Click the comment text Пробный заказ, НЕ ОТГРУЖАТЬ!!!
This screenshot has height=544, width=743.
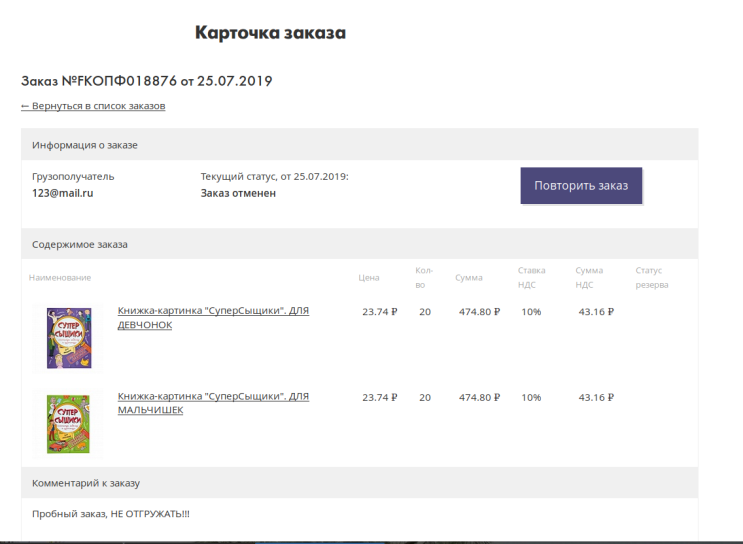tap(111, 514)
